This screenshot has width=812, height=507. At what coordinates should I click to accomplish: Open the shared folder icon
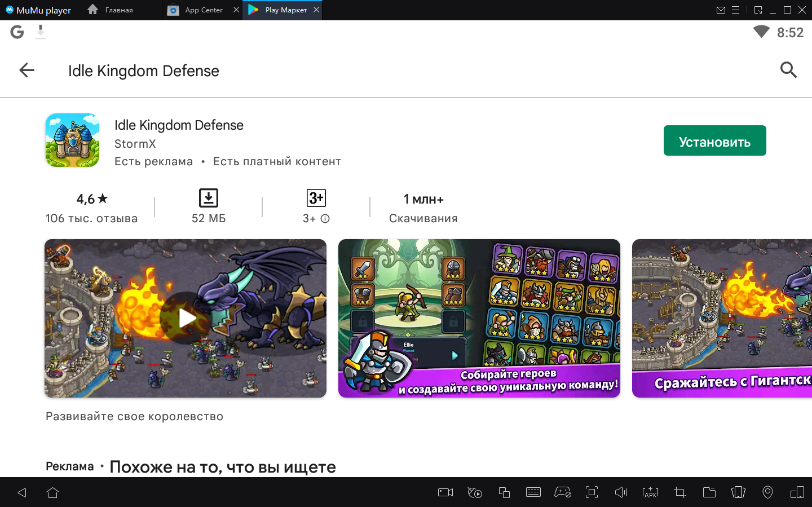coord(709,492)
